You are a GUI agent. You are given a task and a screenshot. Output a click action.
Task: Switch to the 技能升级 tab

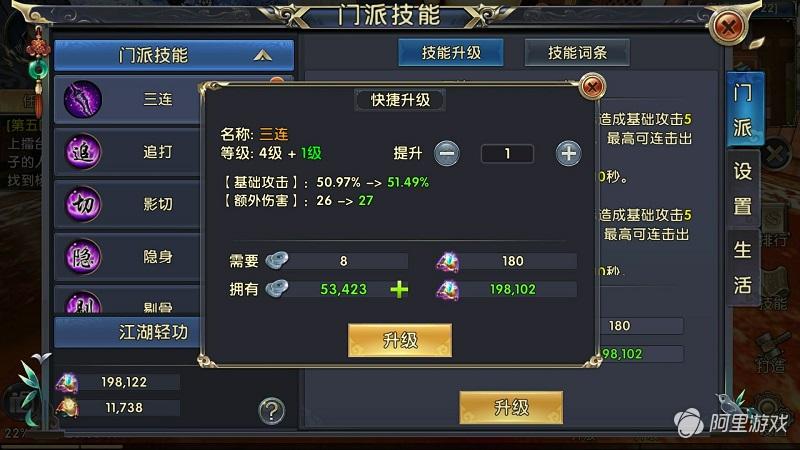451,53
